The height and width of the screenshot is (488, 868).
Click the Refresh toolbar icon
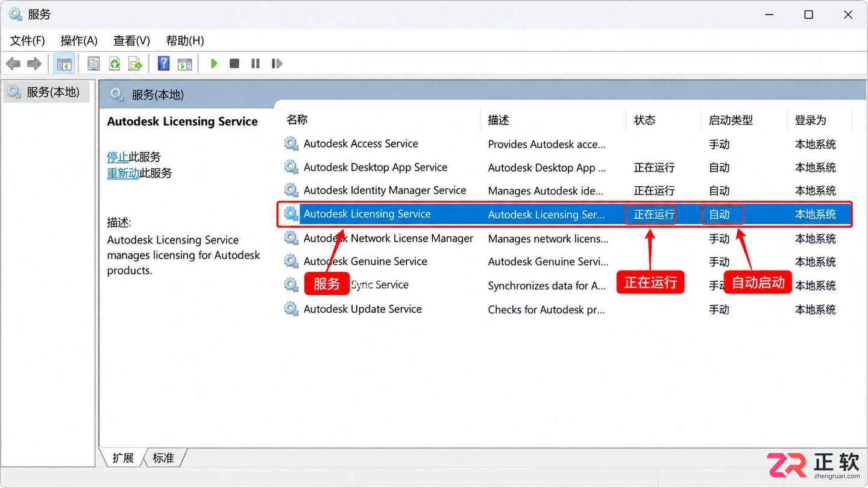[115, 63]
